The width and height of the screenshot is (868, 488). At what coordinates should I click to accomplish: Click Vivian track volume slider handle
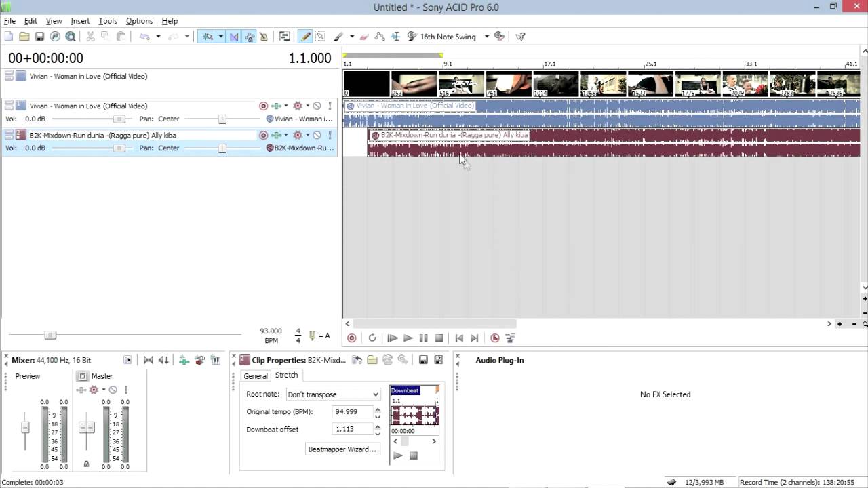[x=119, y=119]
